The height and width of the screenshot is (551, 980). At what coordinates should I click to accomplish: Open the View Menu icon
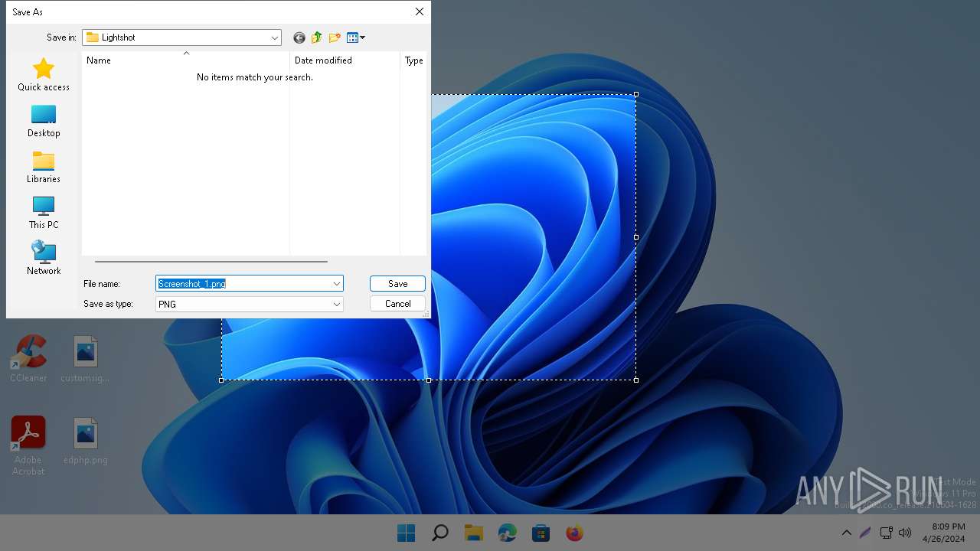point(356,37)
